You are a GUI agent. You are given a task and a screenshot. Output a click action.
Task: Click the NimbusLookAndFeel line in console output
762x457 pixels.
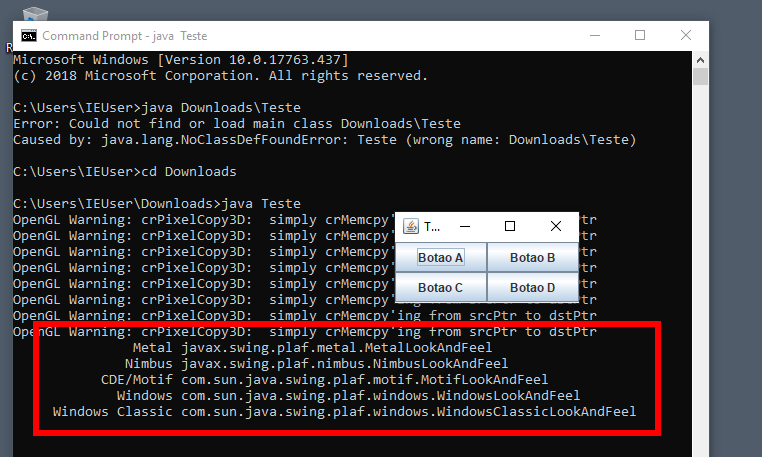(x=316, y=364)
